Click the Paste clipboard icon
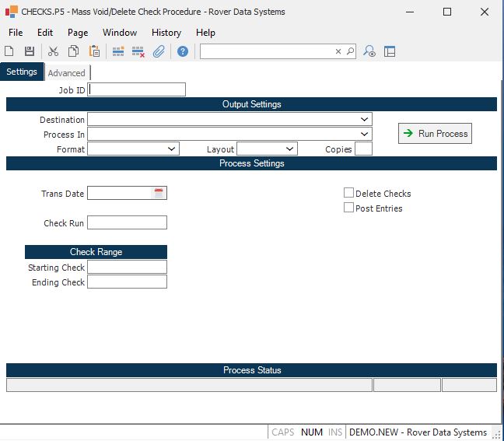The image size is (504, 441). point(94,51)
